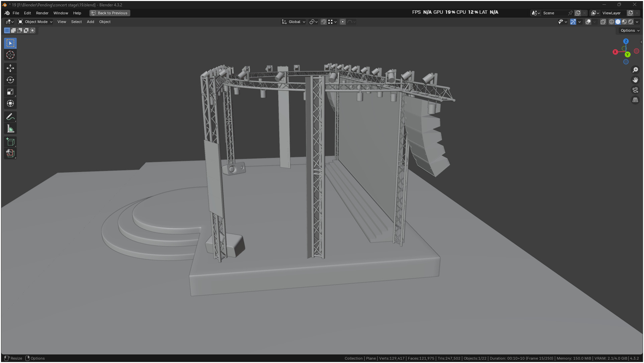This screenshot has width=644, height=363.
Task: Enable proportional editing toggle
Action: point(343,22)
